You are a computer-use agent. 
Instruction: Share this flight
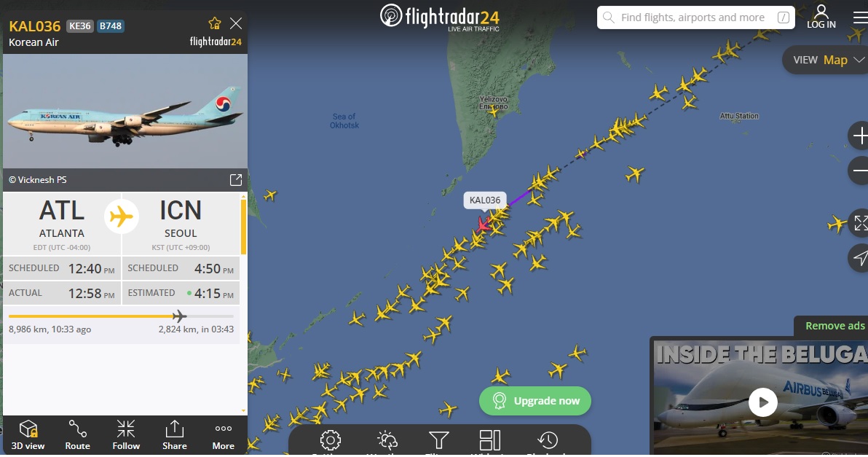point(174,435)
